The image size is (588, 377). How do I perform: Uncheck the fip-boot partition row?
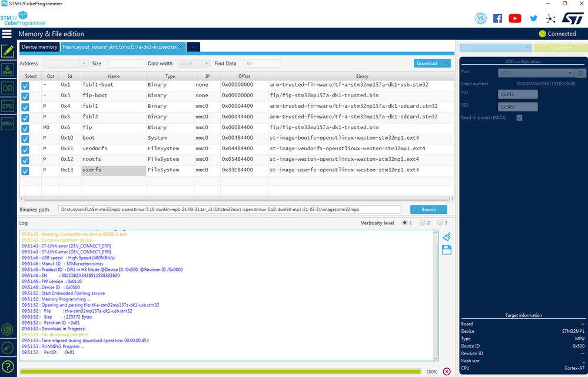25,97
